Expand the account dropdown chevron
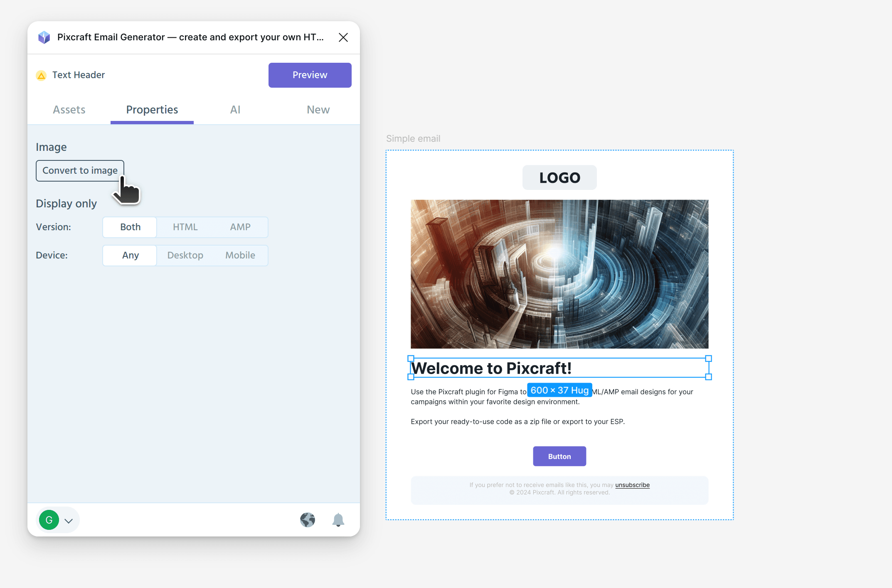The width and height of the screenshot is (892, 588). click(x=69, y=521)
